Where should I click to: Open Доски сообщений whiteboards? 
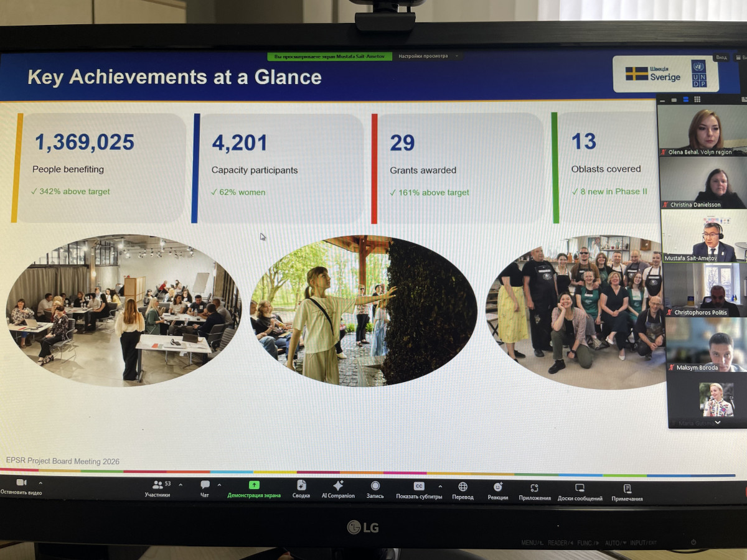[x=580, y=489]
